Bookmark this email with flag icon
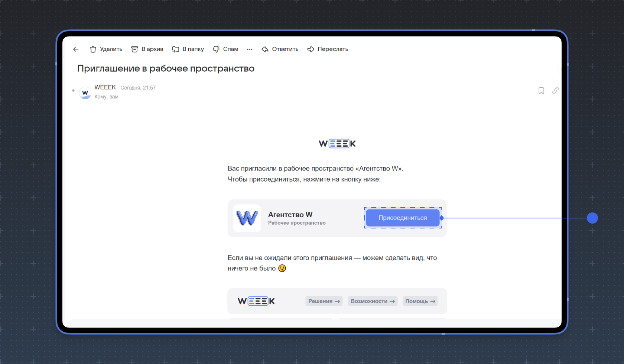Screen dimensions: 624x364 (x=541, y=91)
